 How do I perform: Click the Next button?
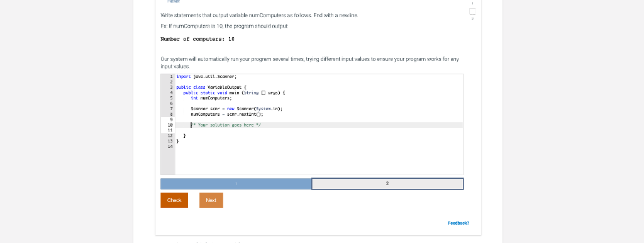coord(211,200)
